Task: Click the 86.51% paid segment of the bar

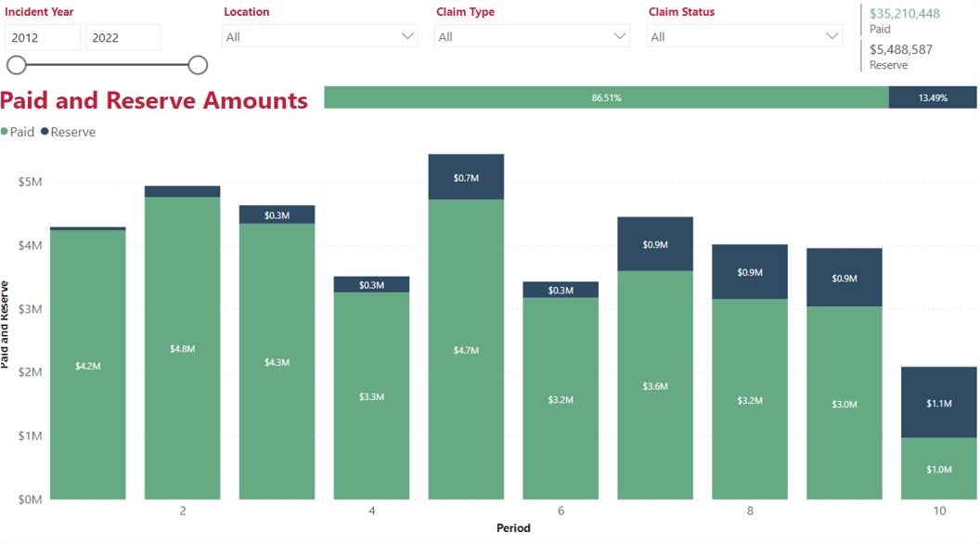Action: (x=606, y=97)
